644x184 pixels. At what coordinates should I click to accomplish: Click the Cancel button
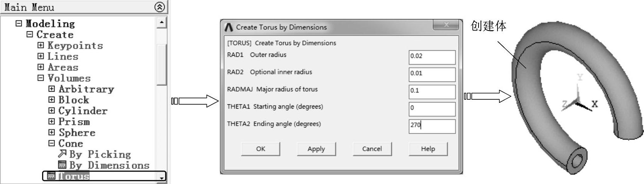tap(372, 149)
